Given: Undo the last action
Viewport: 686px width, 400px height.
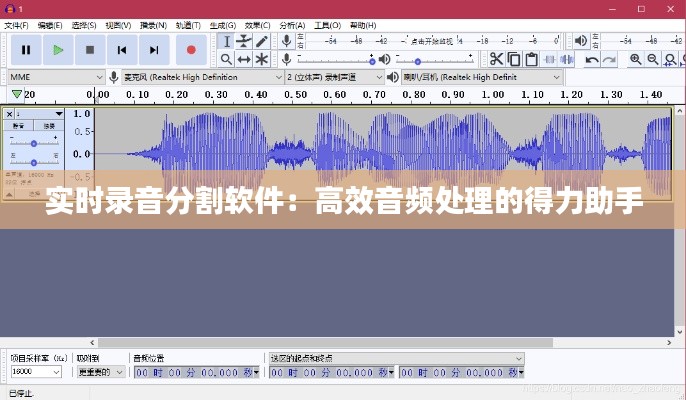Looking at the screenshot, I should [592, 59].
